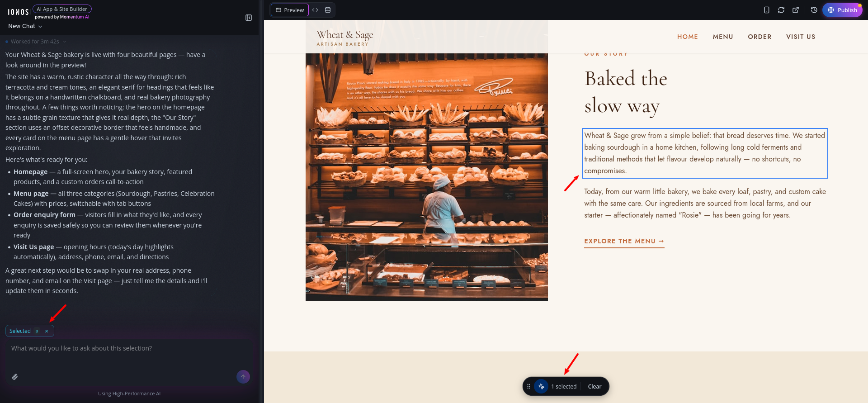Switch to code view icon
868x403 pixels.
coord(315,10)
